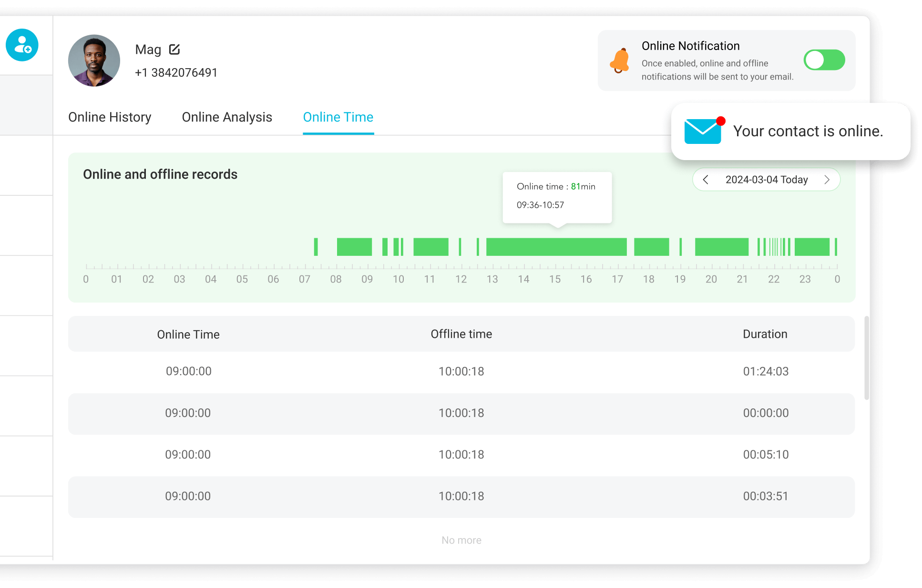The height and width of the screenshot is (588, 922).
Task: Go to previous date with left chevron
Action: click(x=706, y=180)
